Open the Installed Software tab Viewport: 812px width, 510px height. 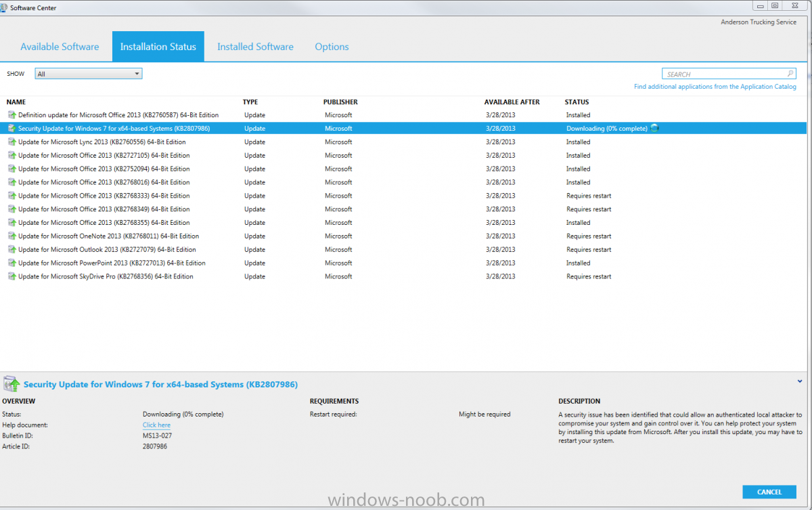tap(255, 47)
